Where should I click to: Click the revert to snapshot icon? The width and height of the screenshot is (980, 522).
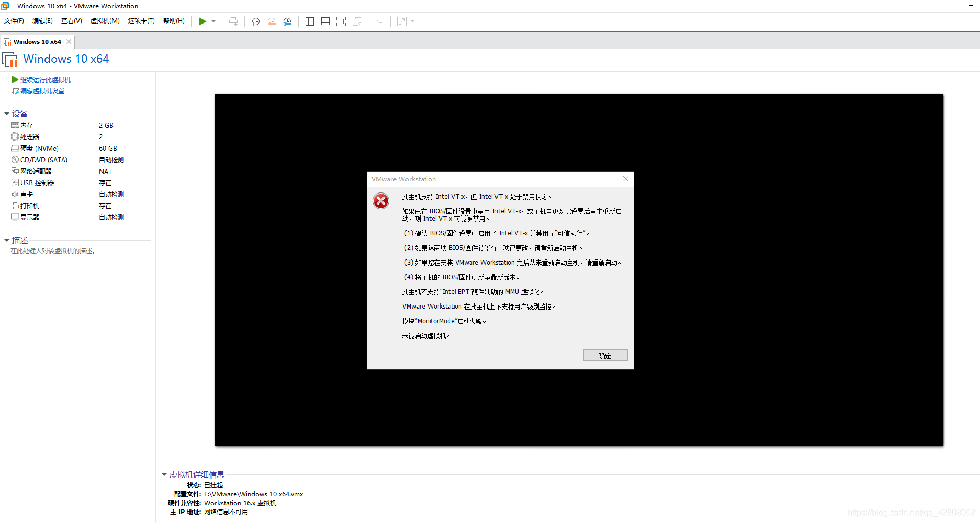272,21
